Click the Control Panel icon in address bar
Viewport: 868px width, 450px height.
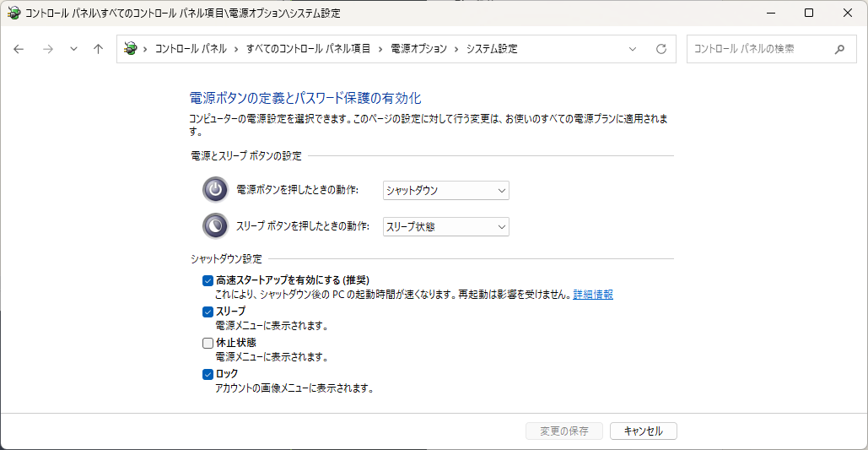pos(130,49)
